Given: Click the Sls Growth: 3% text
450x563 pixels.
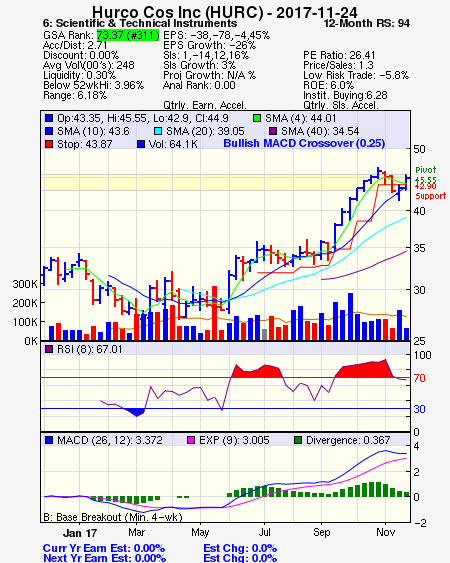Looking at the screenshot, I should coord(200,65).
